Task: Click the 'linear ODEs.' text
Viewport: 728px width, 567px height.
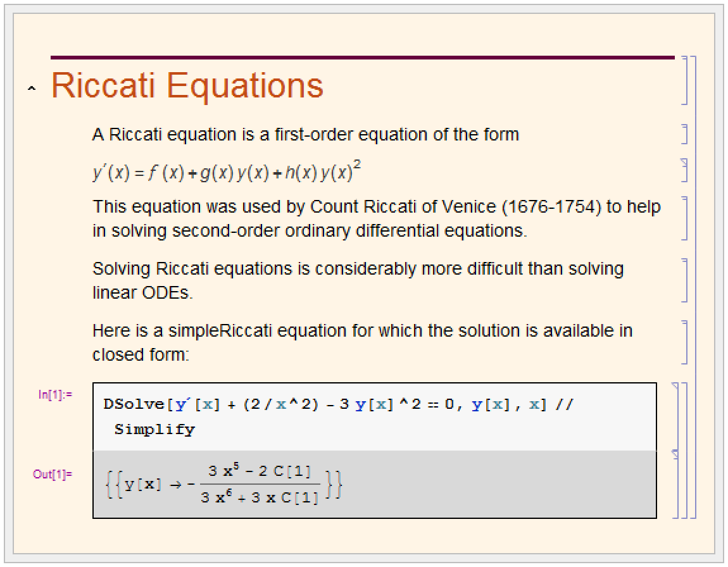Action: pos(142,293)
